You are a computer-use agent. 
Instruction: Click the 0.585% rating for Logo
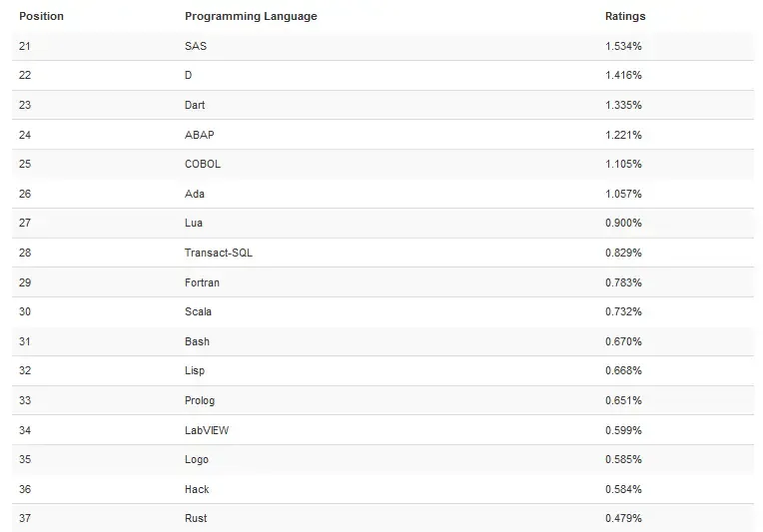pos(623,459)
